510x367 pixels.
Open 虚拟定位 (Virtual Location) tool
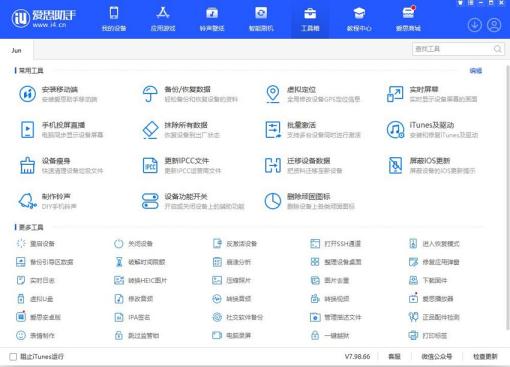pyautogui.click(x=313, y=94)
